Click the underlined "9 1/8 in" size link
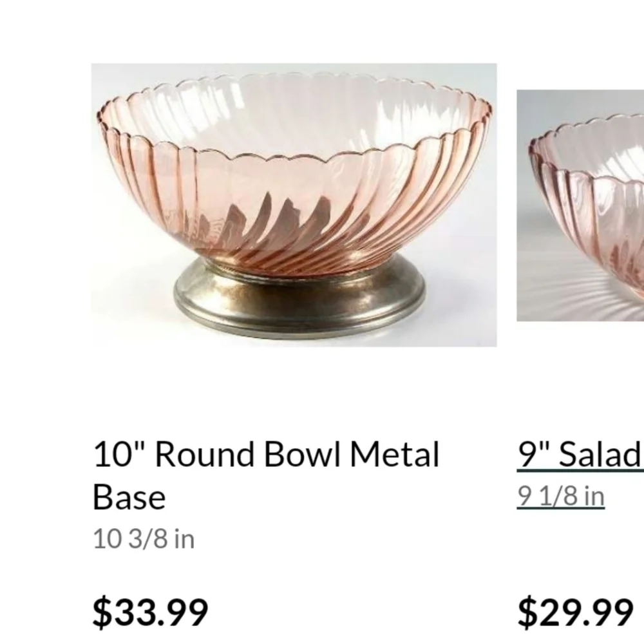Image resolution: width=644 pixels, height=644 pixels. (561, 496)
